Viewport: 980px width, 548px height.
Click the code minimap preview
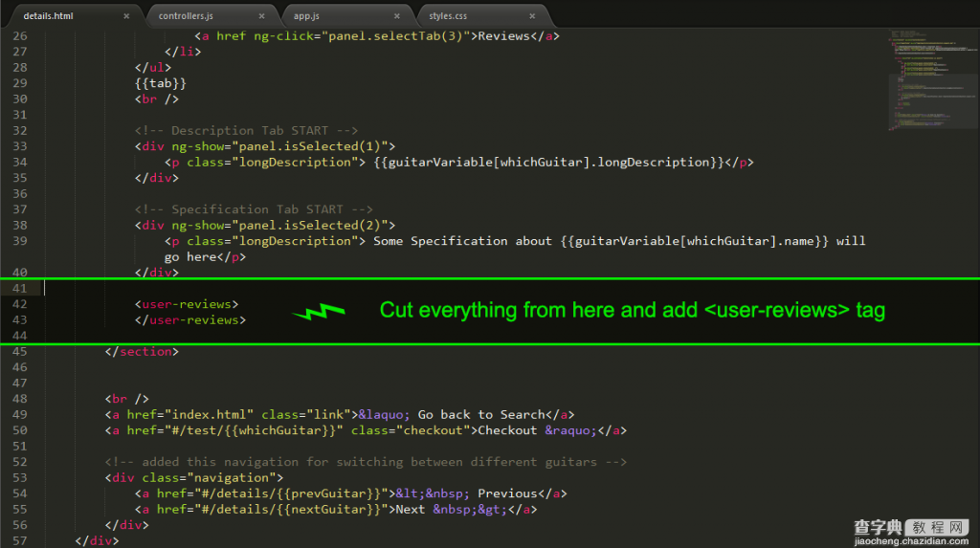click(x=932, y=79)
